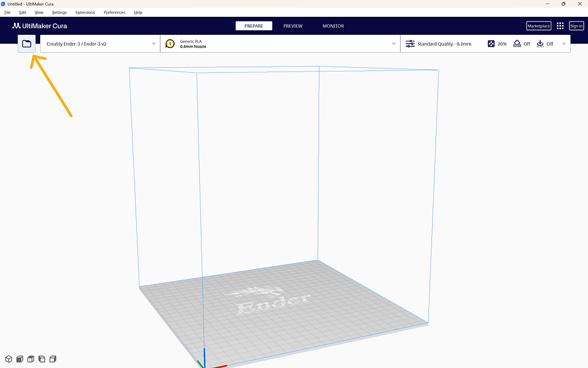Select the right side view icon
588x368 pixels.
[x=53, y=358]
